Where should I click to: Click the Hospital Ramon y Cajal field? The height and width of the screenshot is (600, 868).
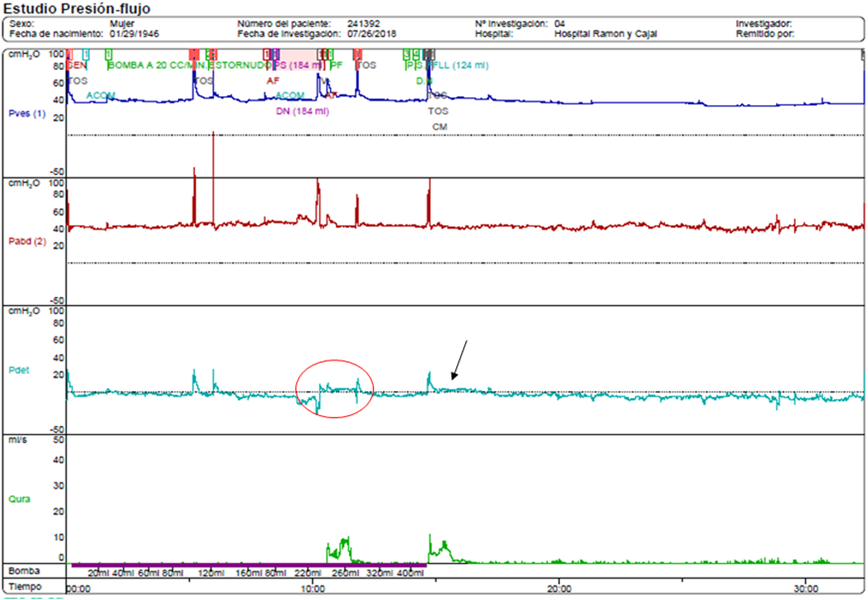(x=605, y=34)
